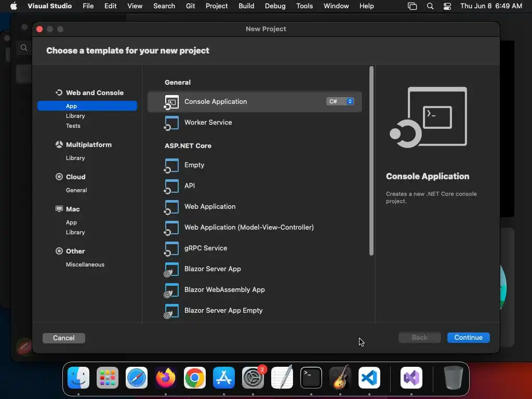Open System Settings from the Dock
This screenshot has width=532, height=399.
coord(253,378)
